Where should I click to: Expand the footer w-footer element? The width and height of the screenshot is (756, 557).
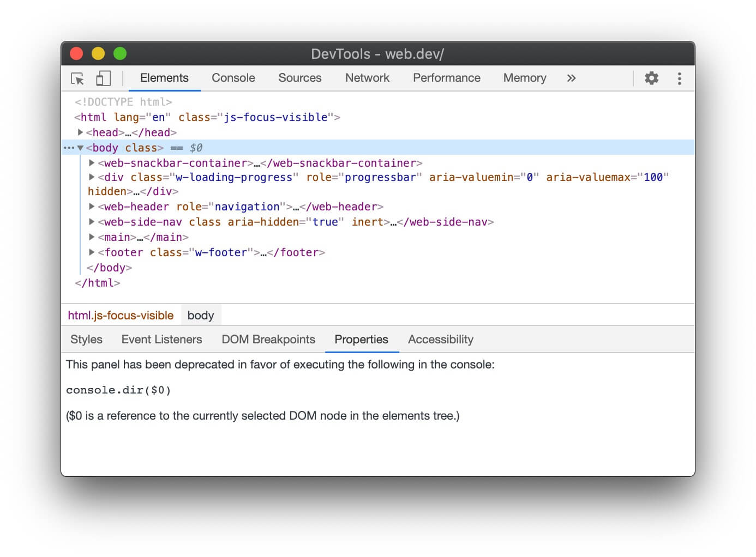click(x=91, y=252)
